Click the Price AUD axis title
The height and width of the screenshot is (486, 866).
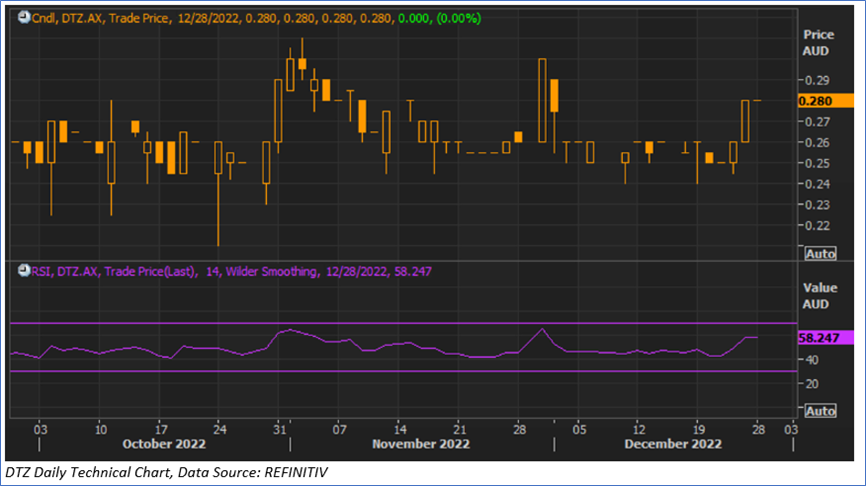pyautogui.click(x=817, y=43)
